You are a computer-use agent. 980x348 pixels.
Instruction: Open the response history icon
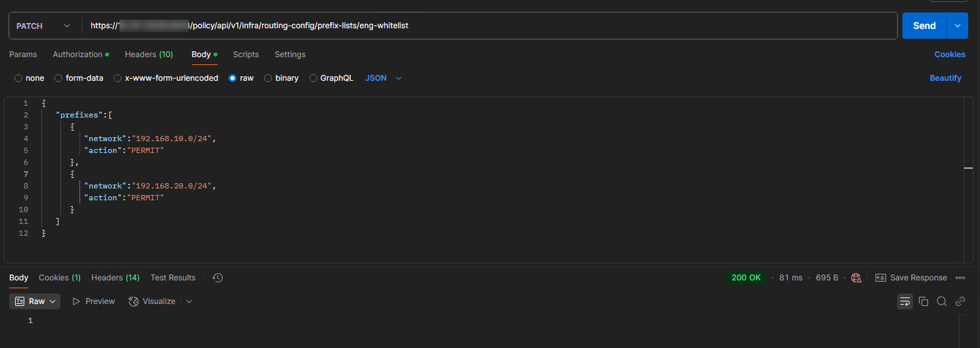pyautogui.click(x=218, y=278)
